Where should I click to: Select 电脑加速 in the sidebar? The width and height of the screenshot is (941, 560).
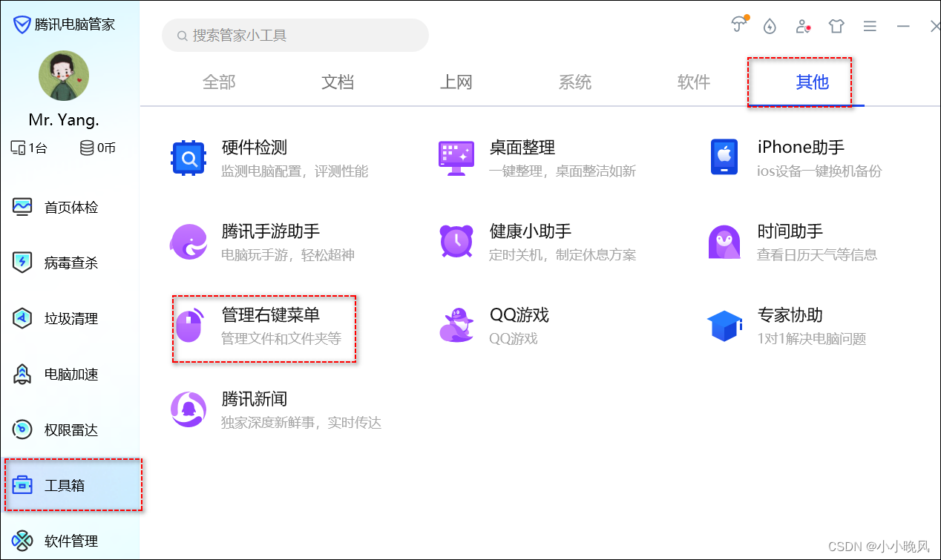(x=70, y=374)
